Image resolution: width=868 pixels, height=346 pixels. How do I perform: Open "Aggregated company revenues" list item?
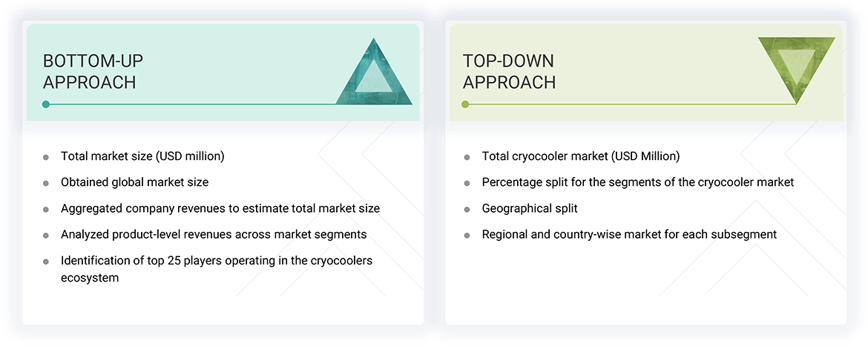click(x=220, y=208)
